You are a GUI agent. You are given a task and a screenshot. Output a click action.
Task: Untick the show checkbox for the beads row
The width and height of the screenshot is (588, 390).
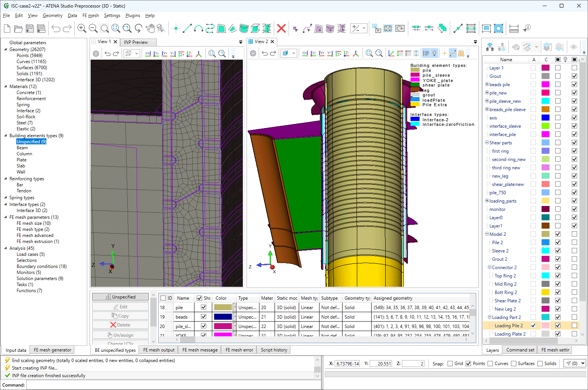[204, 317]
